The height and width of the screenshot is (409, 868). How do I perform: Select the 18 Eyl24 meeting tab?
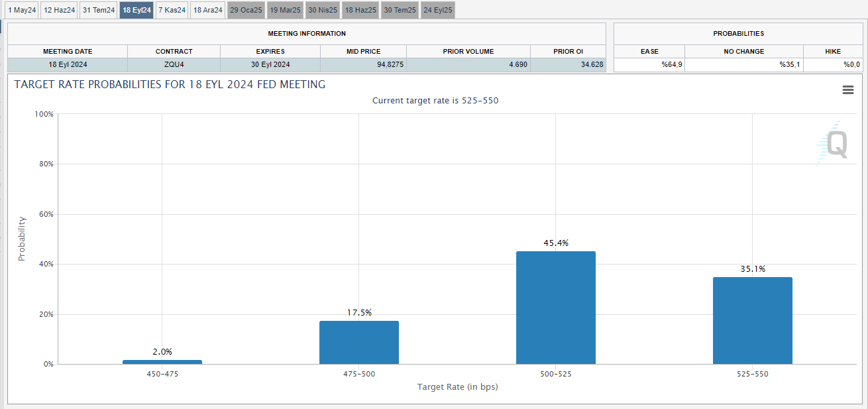point(136,10)
